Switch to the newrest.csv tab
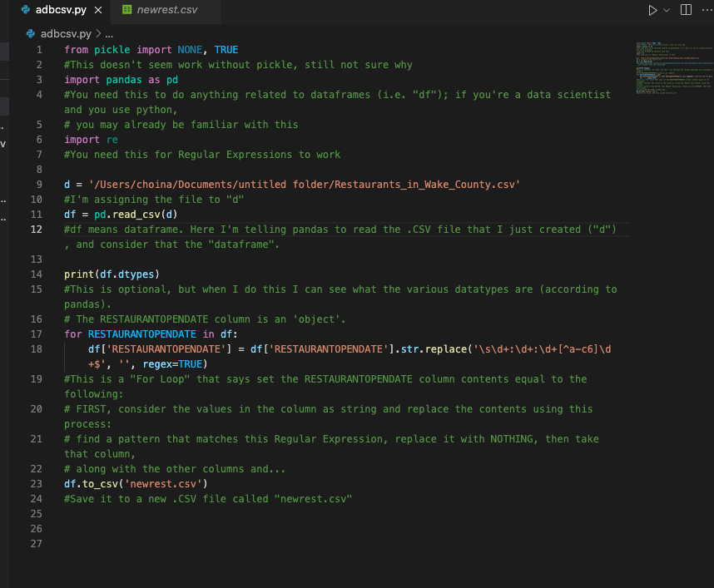This screenshot has height=588, width=714. (161, 10)
